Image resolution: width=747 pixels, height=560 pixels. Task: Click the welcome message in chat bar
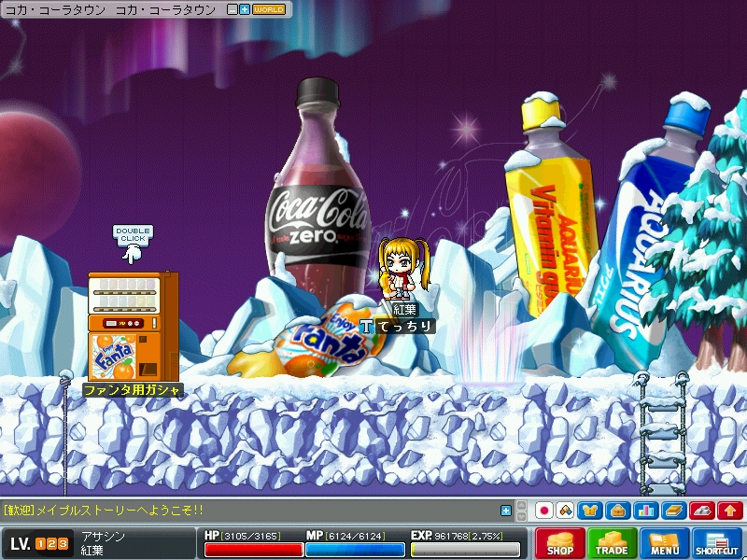[104, 511]
